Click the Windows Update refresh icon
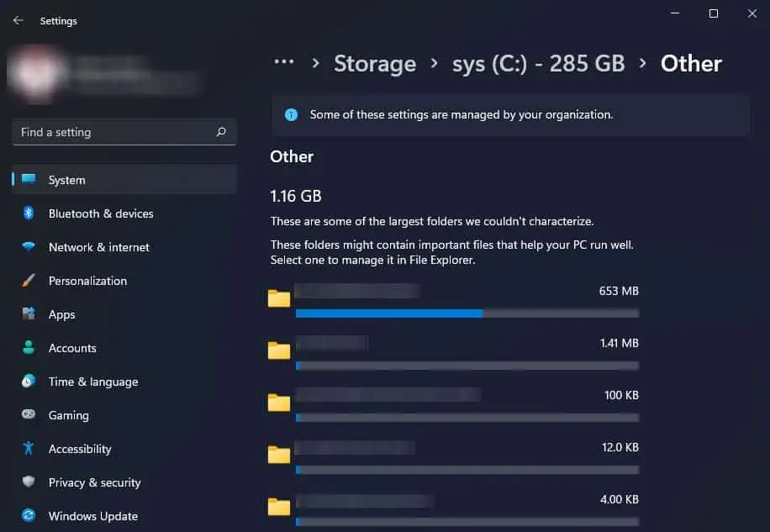The height and width of the screenshot is (532, 770). pos(29,515)
